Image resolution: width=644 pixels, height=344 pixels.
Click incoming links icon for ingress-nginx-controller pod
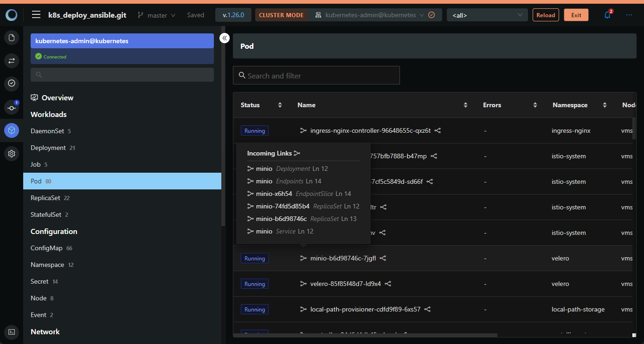[x=303, y=131]
